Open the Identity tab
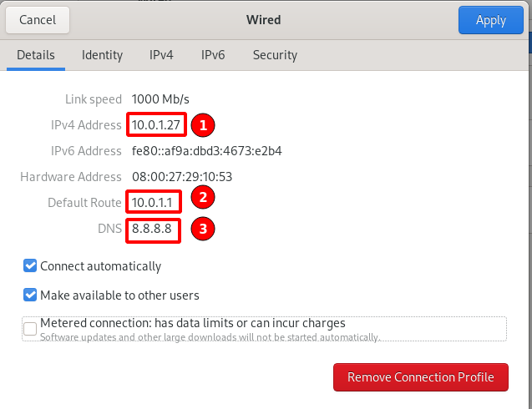Screen dimensions: 532x409 tap(102, 55)
